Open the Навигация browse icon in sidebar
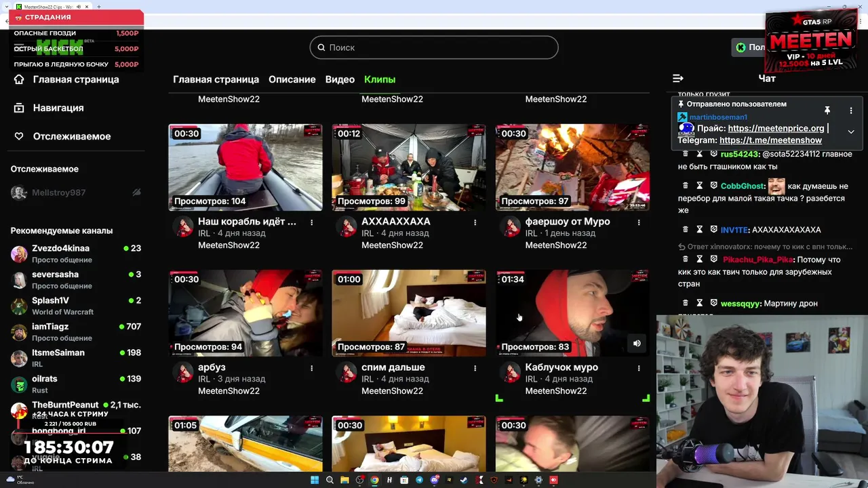 tap(19, 108)
